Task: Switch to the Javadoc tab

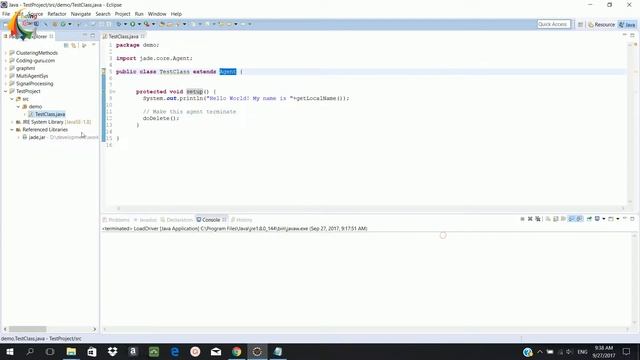Action: click(145, 220)
